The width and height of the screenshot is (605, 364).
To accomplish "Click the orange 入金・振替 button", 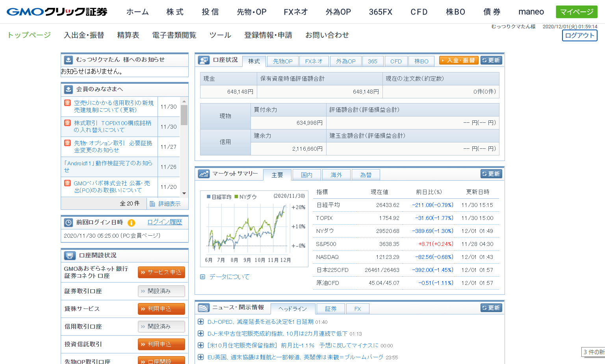I will tap(459, 60).
